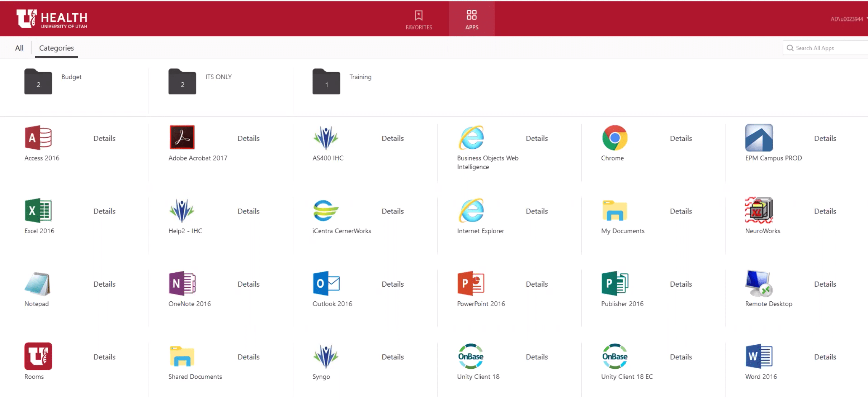Open the Internet Explorer icon
Image resolution: width=868 pixels, height=402 pixels.
point(471,210)
